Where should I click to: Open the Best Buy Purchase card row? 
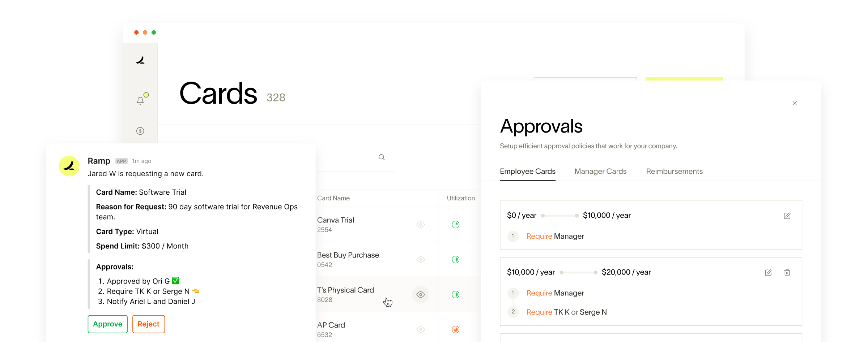[398, 260]
